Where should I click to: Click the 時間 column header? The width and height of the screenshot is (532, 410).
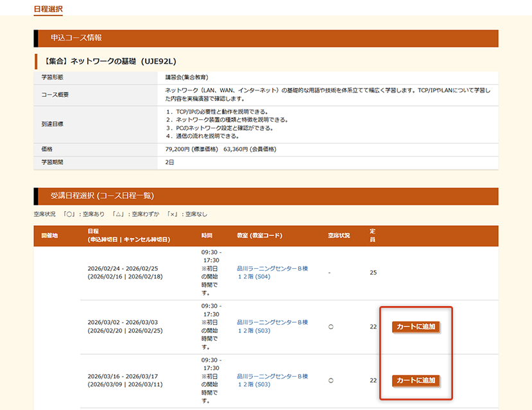point(207,235)
